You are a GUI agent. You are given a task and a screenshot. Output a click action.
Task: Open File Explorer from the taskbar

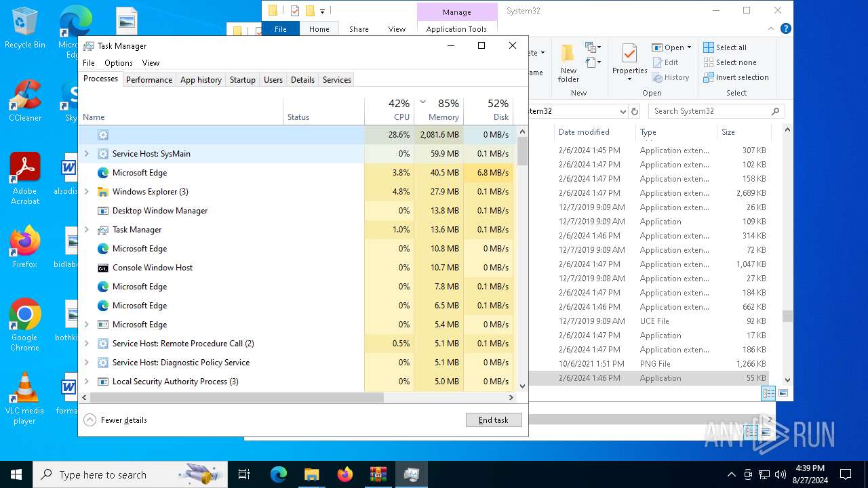coord(311,474)
